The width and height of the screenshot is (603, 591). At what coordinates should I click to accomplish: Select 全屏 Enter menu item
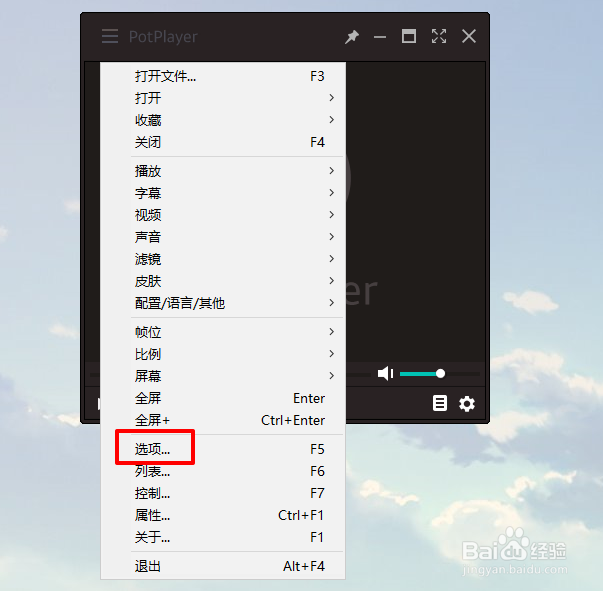coord(223,398)
